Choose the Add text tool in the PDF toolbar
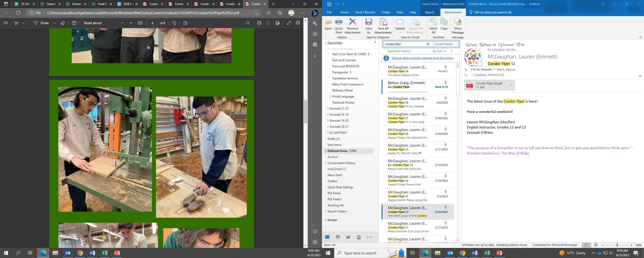Viewport: 644px width, 258px height. (74, 23)
